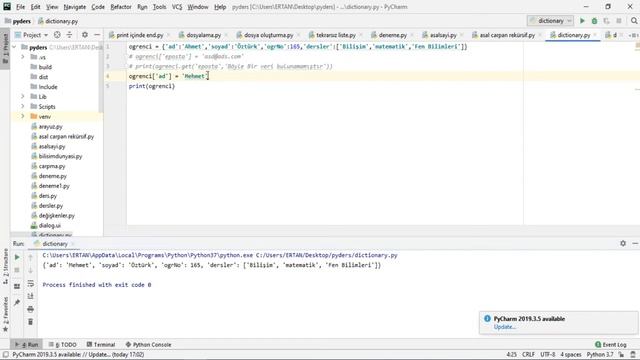This screenshot has width=640, height=360.
Task: Open run configuration dropdown labeled dictionary
Action: (x=550, y=21)
